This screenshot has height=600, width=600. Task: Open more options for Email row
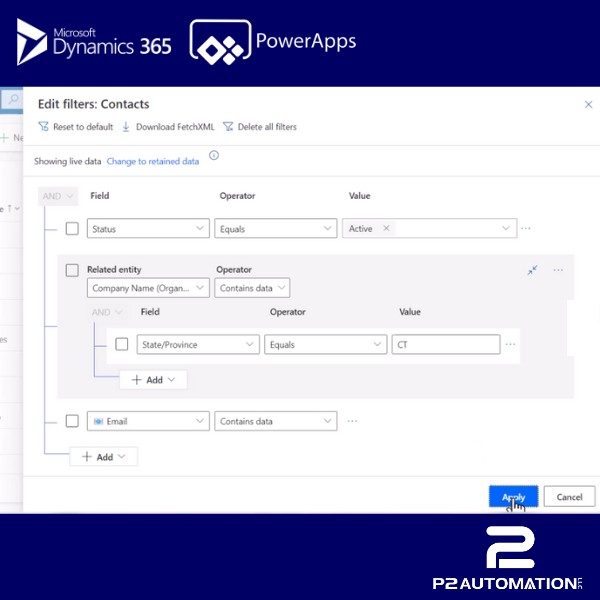pyautogui.click(x=352, y=421)
